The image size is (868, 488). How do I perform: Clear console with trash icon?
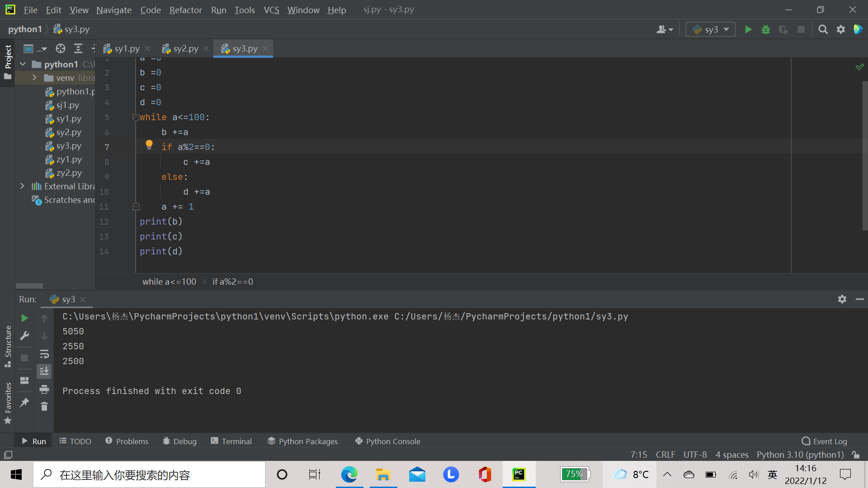point(44,407)
